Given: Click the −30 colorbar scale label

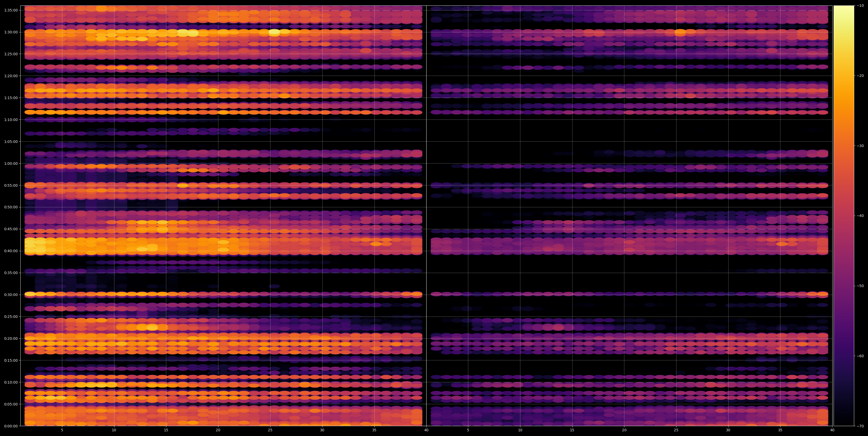Looking at the screenshot, I should point(860,146).
